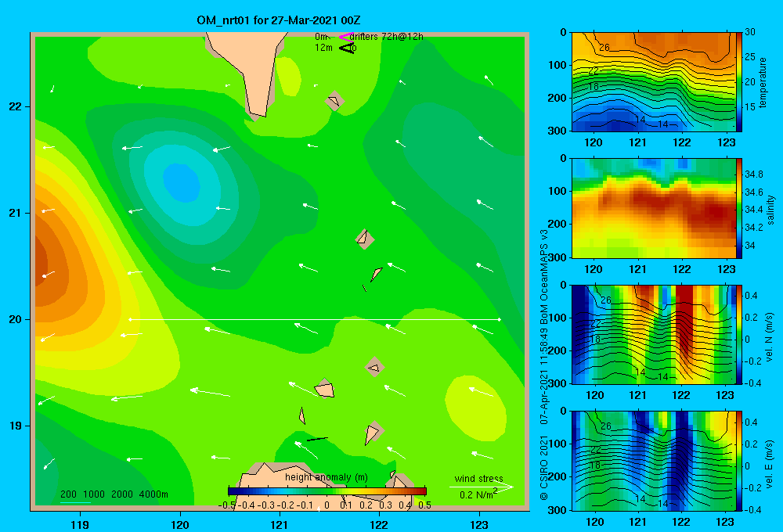The image size is (783, 532).
Task: Click latitude label 20 on main map
Action: coord(16,319)
